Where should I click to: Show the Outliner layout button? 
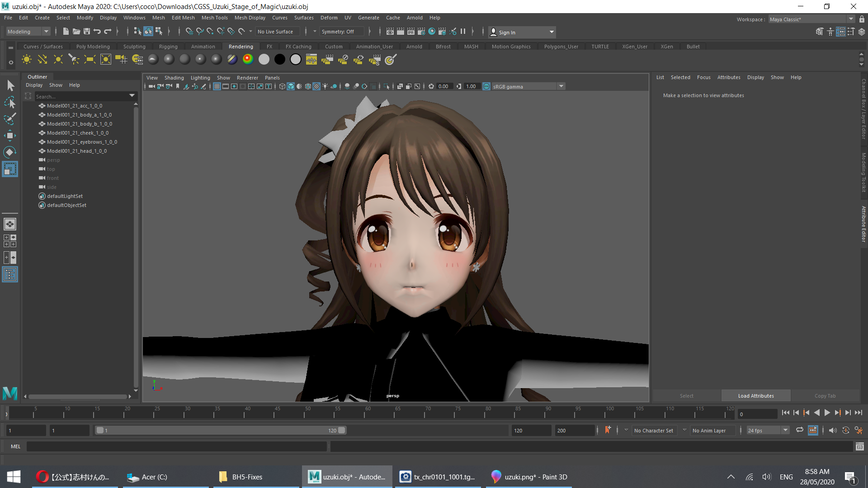point(10,274)
